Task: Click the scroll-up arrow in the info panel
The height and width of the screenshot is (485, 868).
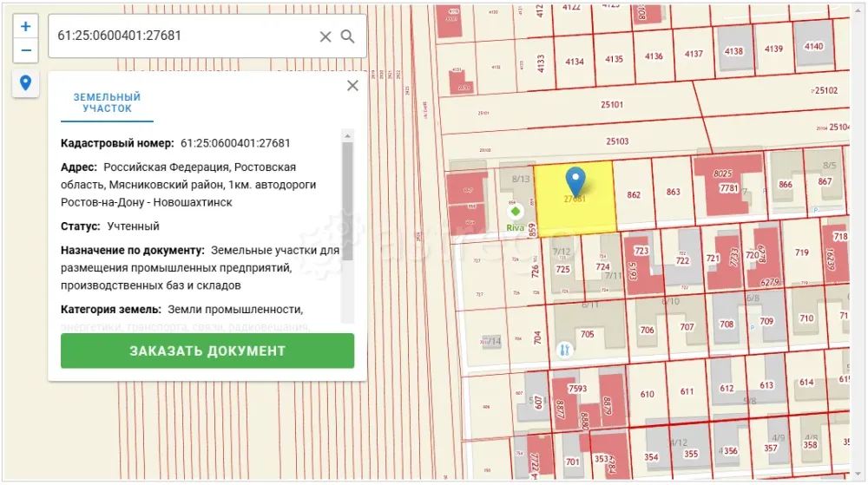Action: [x=347, y=135]
